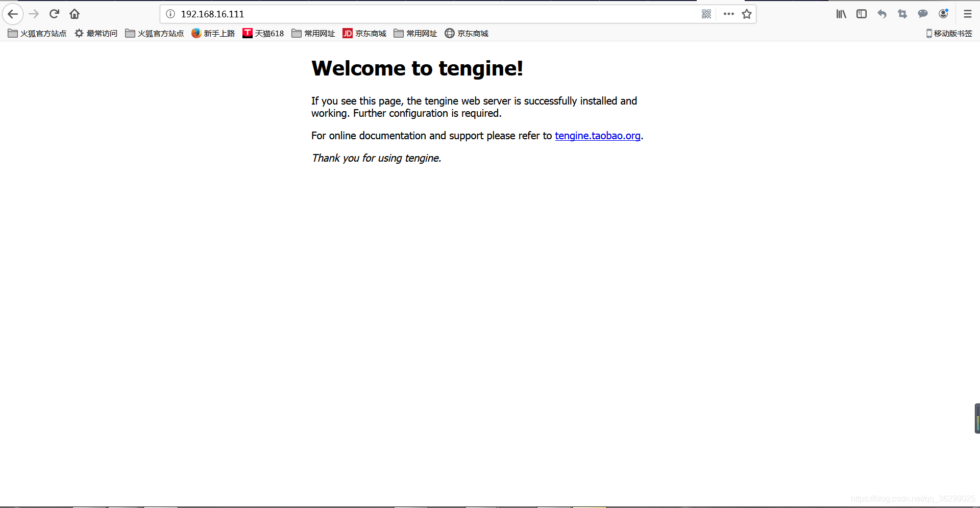Image resolution: width=980 pixels, height=508 pixels.
Task: Follow the tengine.taobao.org link
Action: pos(598,136)
